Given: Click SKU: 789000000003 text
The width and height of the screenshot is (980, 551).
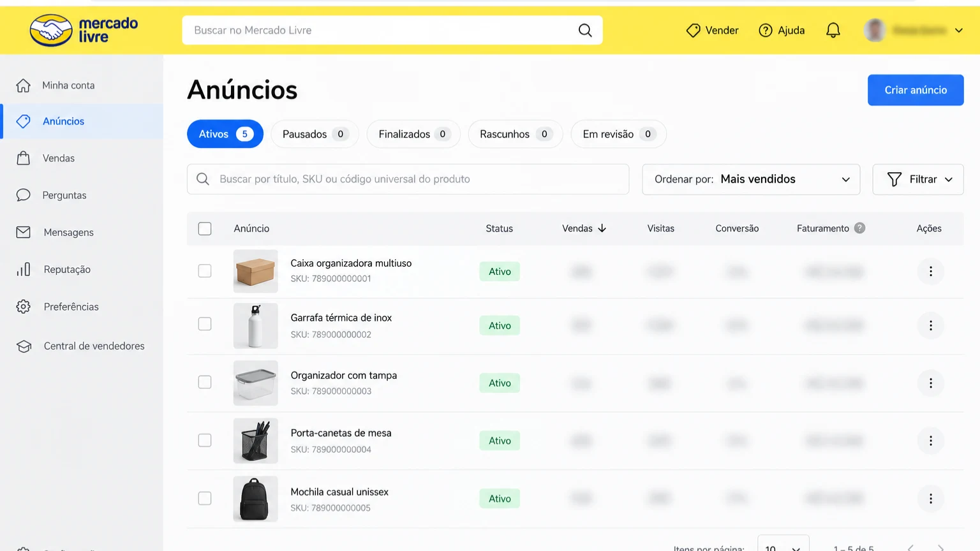Looking at the screenshot, I should 330,391.
